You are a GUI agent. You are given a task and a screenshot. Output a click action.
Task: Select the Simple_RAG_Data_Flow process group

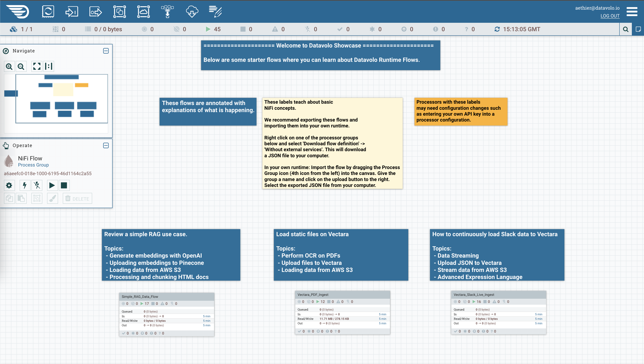pos(166,315)
